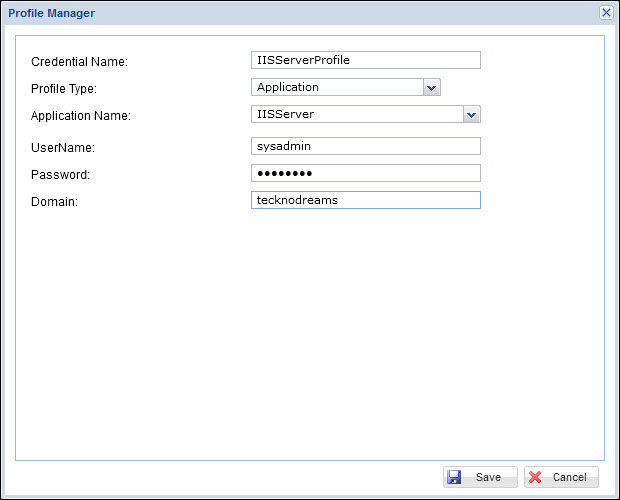Focus the Credential Name input field

[366, 60]
